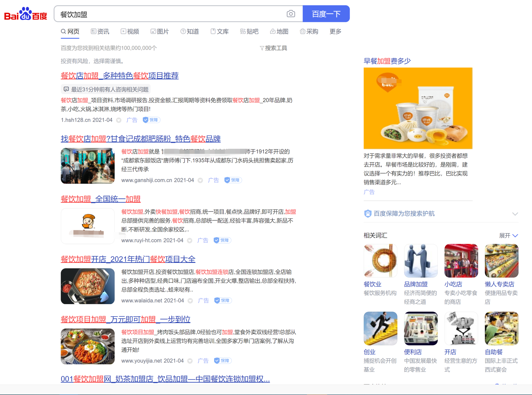Go to the 贴吧 tab
Viewport: 532px width, 395px height.
pos(249,32)
